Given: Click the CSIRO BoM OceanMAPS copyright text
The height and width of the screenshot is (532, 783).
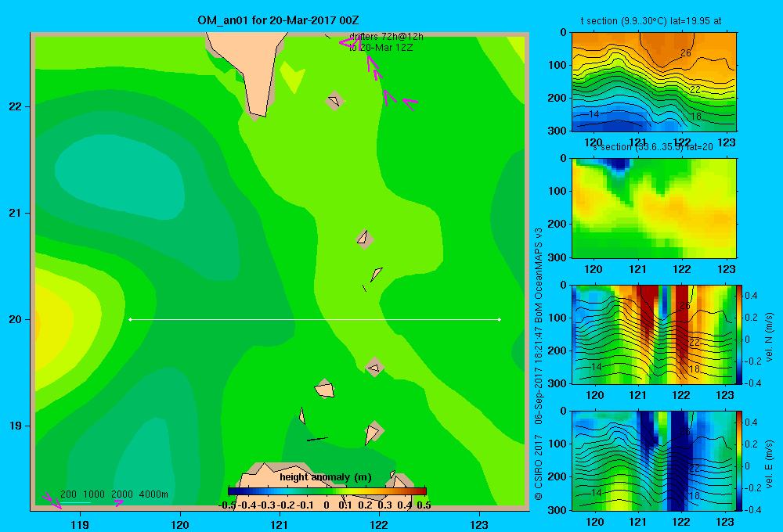Looking at the screenshot, I should (x=539, y=365).
